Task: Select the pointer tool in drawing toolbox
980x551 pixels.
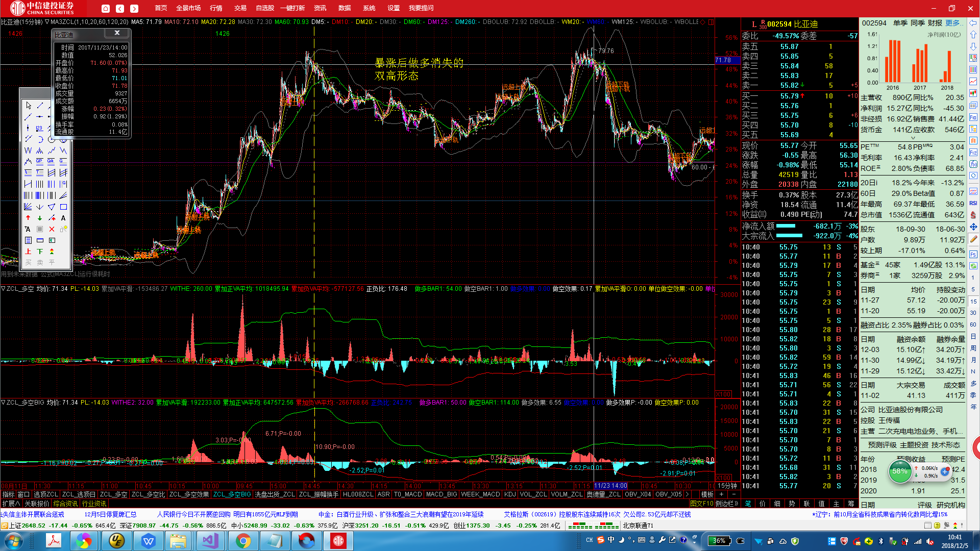Action: pos(28,105)
